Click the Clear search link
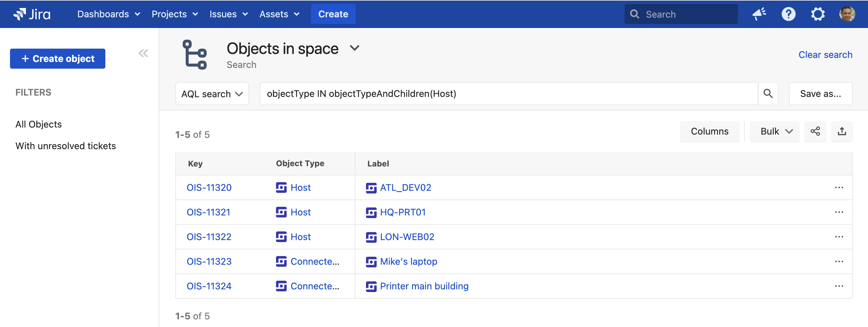Viewport: 868px width, 327px height. tap(825, 55)
